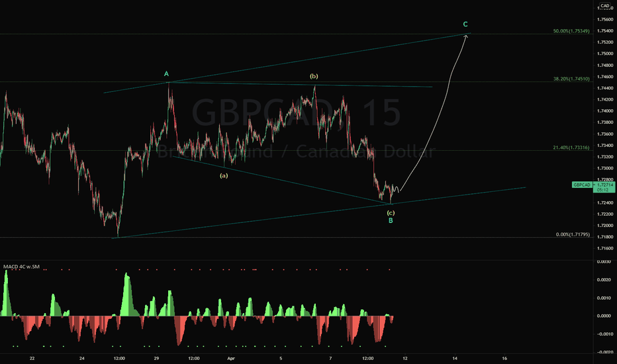The height and width of the screenshot is (364, 617).
Task: Click the 1.71600 price scale value
Action: click(x=605, y=249)
